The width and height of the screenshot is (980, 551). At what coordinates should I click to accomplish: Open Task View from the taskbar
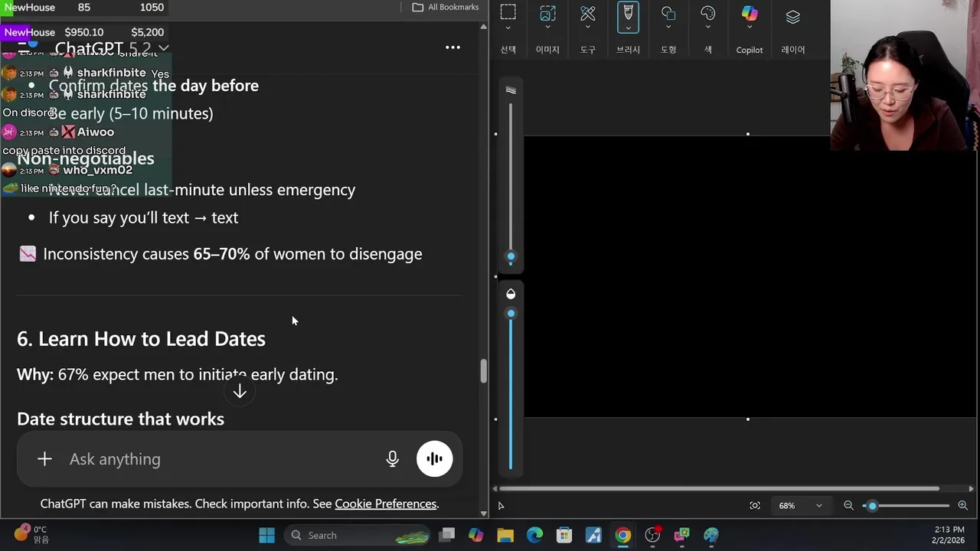(x=447, y=535)
